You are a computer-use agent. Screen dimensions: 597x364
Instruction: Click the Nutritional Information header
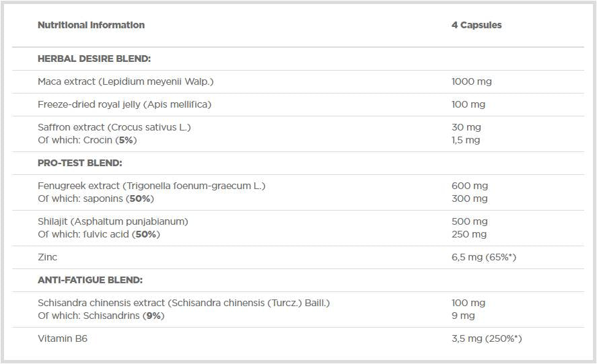[91, 25]
